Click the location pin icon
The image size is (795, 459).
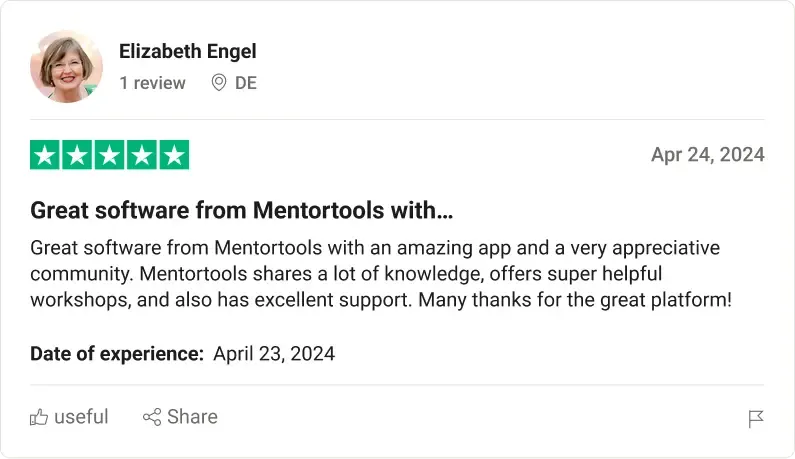tap(219, 83)
